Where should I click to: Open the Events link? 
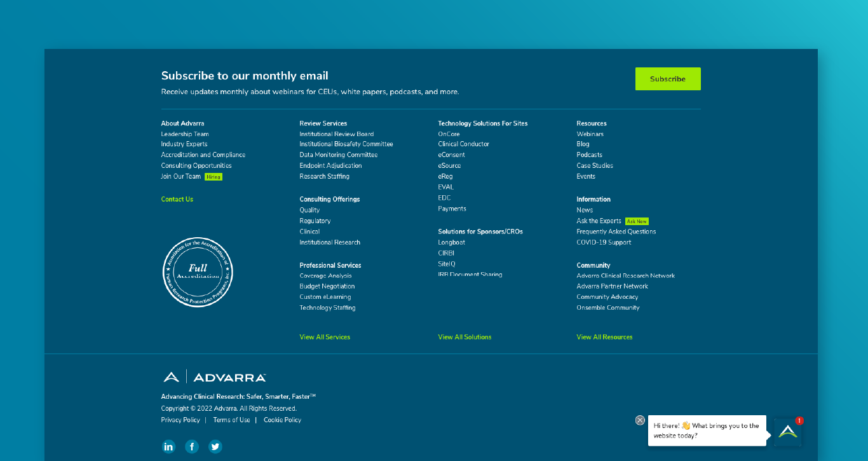pyautogui.click(x=586, y=177)
